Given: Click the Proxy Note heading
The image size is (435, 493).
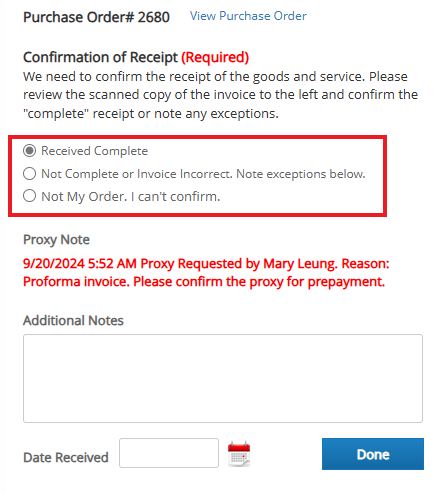Looking at the screenshot, I should [56, 240].
